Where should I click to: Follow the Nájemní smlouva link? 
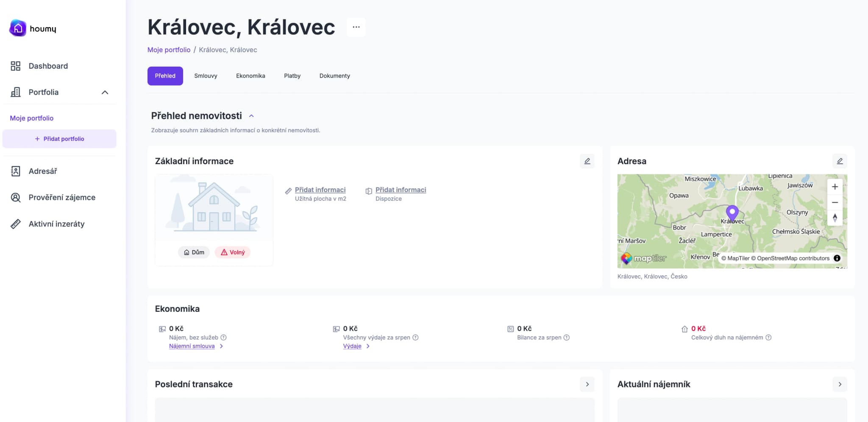coord(192,346)
